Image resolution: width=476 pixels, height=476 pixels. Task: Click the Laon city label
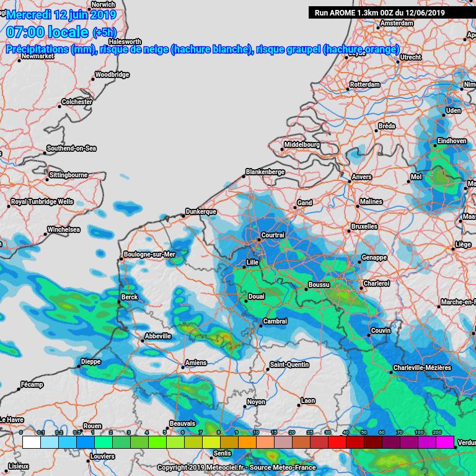pos(308,401)
